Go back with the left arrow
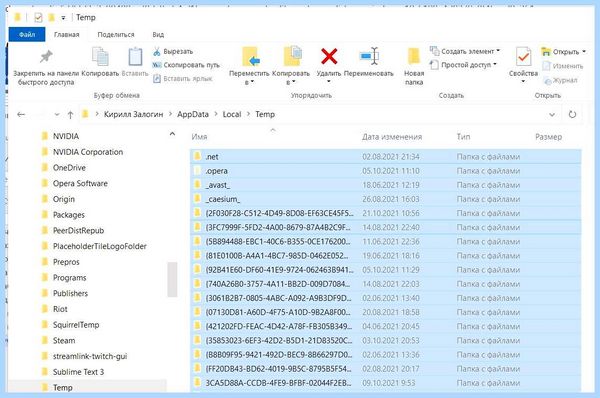600x398 pixels. [x=21, y=114]
